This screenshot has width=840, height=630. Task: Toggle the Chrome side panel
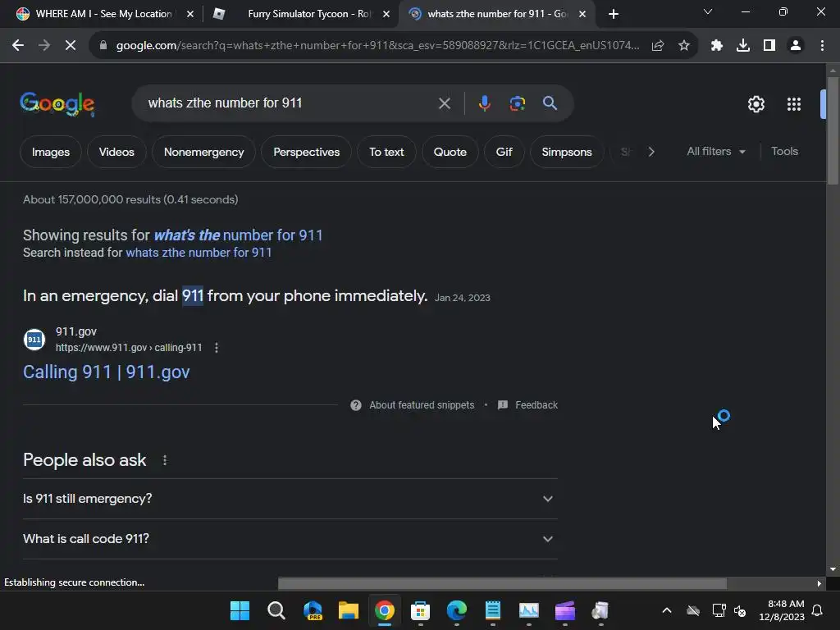[x=769, y=46]
